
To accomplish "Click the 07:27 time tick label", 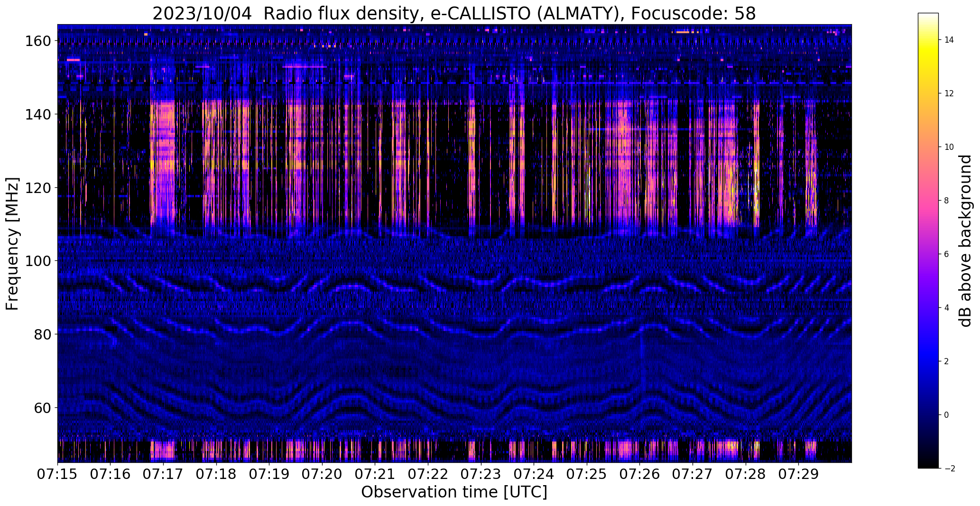I will (693, 474).
